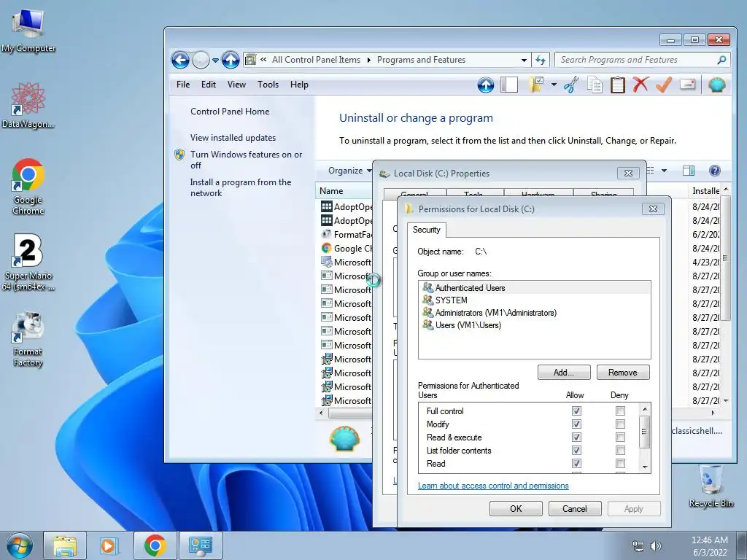Open the File menu

183,85
